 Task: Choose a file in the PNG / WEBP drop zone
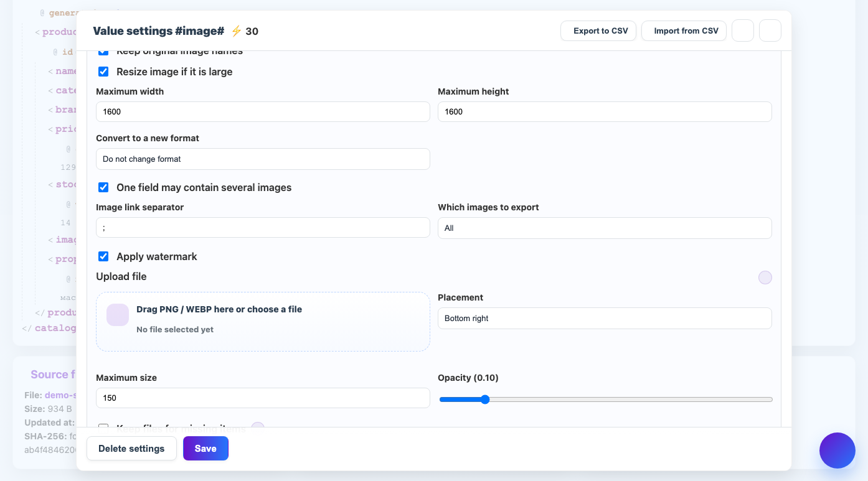coord(263,322)
